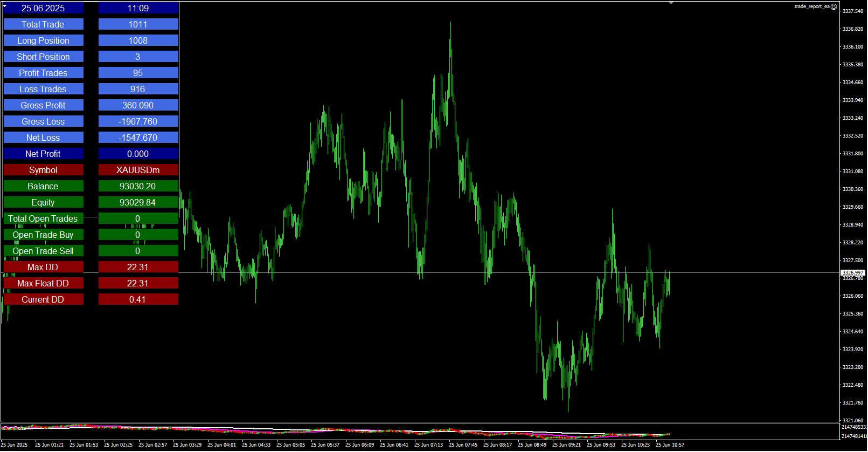Click the Current DD value 0.41

click(138, 299)
